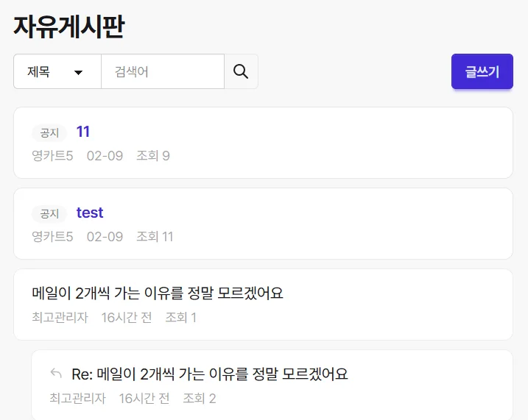
Task: Click the magnifier search icon button
Action: coord(241,71)
